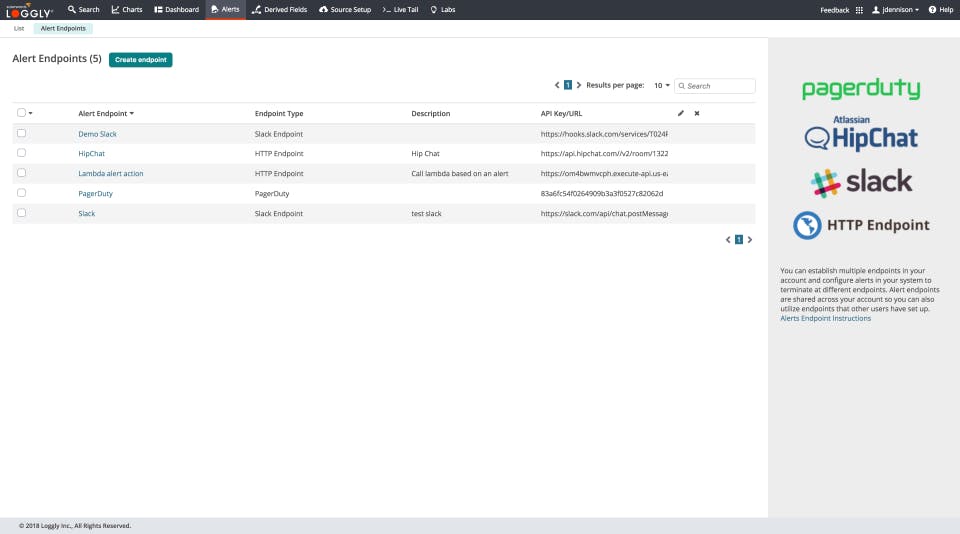Expand the select-all checkbox dropdown arrow
This screenshot has width=960, height=534.
click(31, 113)
